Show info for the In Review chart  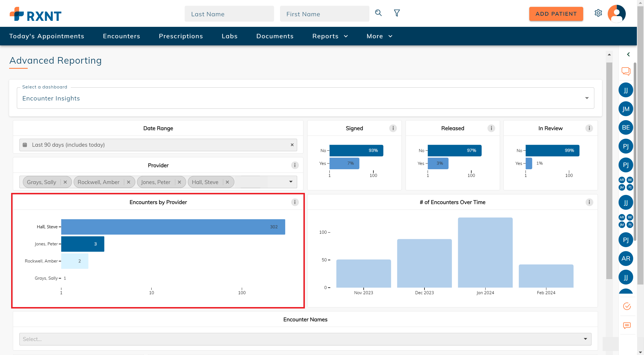[589, 128]
